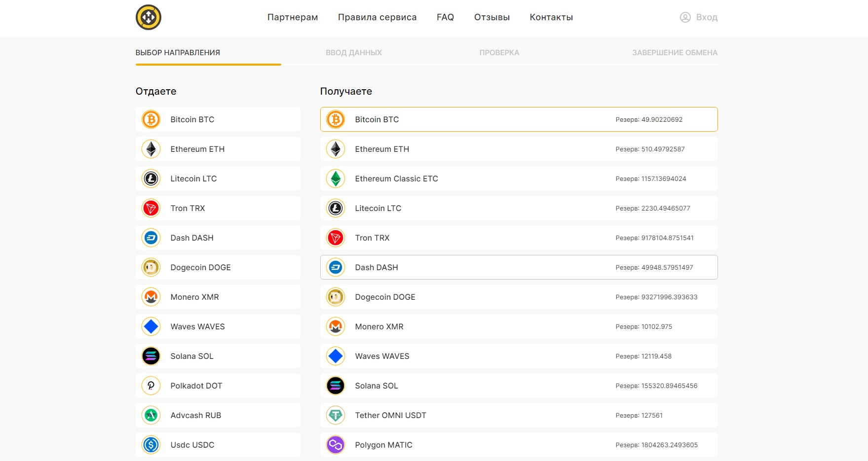The width and height of the screenshot is (868, 461).
Task: Choose Waves WAVES label in Отдаете
Action: point(197,326)
